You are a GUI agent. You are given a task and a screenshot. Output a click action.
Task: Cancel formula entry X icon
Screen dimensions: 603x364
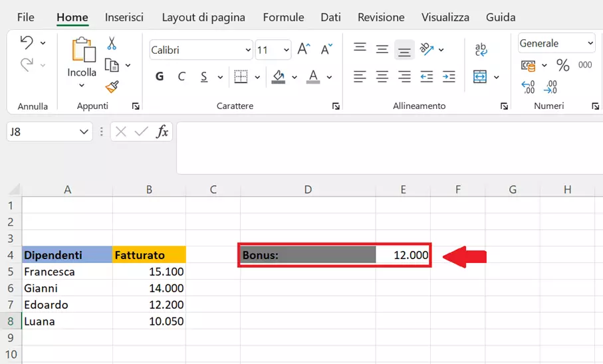(121, 132)
